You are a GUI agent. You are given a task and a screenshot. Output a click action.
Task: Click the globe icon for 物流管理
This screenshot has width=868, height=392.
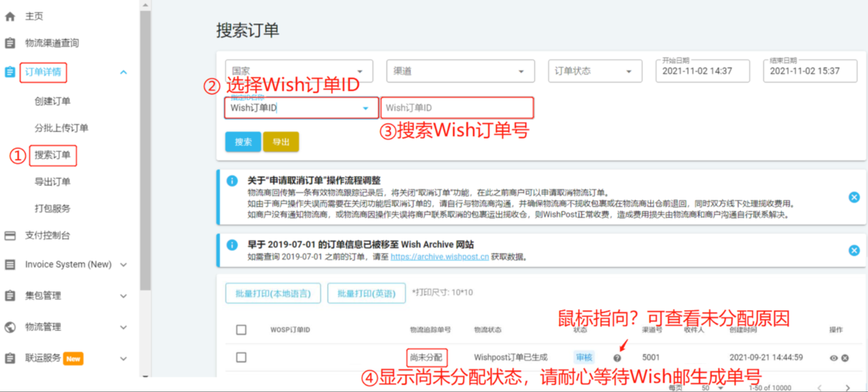click(10, 327)
